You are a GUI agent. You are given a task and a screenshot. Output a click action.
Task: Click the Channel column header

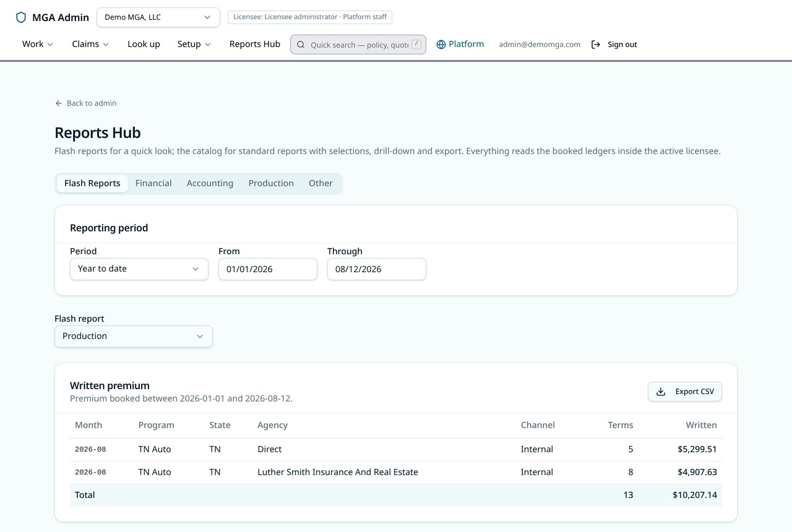[538, 426]
